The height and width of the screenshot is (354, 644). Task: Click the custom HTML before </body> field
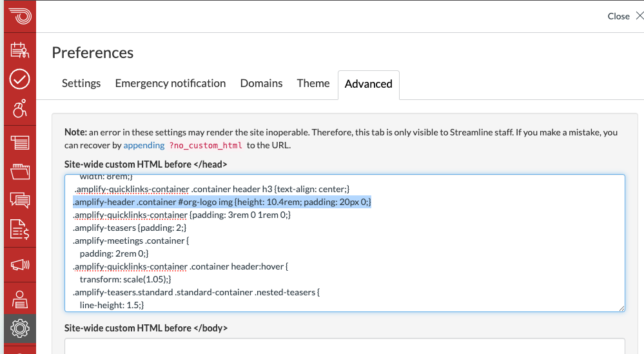point(345,346)
